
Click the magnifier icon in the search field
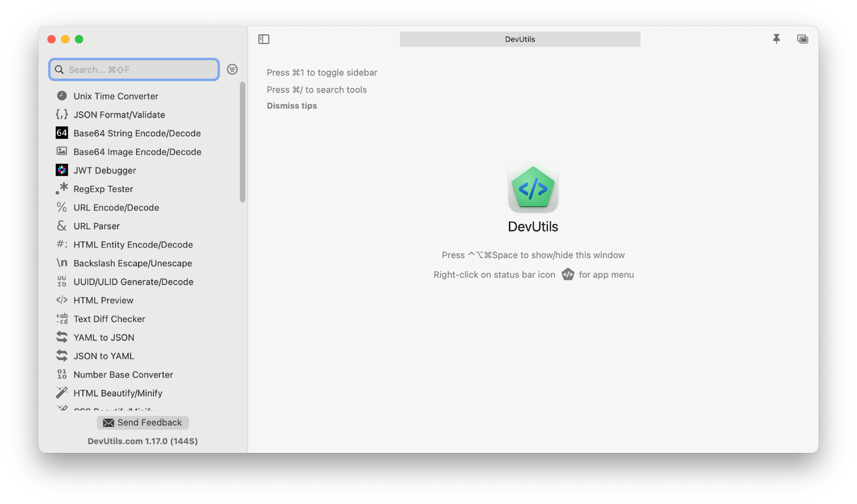[59, 70]
